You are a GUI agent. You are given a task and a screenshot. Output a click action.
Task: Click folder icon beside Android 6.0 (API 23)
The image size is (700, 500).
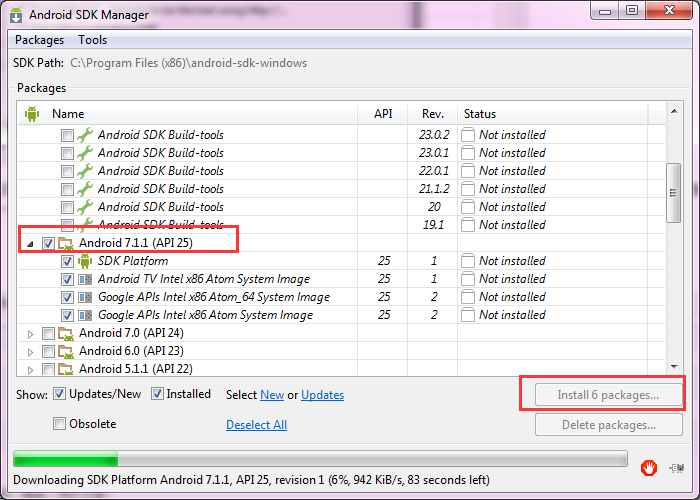pos(66,351)
